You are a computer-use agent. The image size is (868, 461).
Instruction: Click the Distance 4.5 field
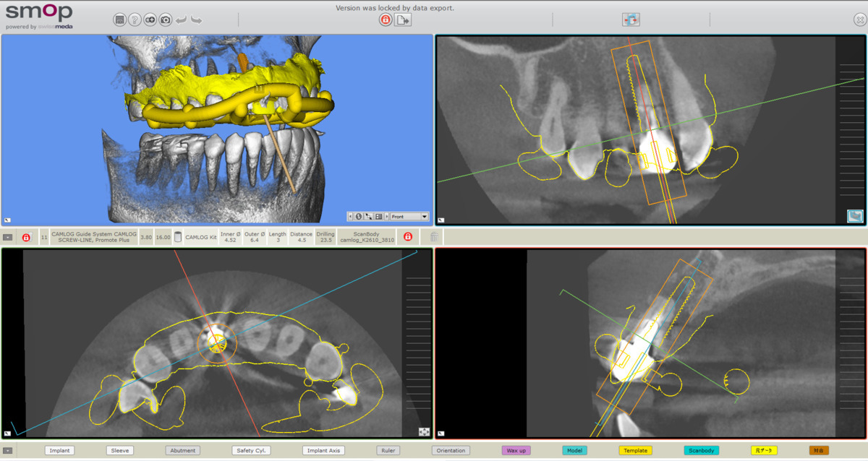tap(302, 237)
